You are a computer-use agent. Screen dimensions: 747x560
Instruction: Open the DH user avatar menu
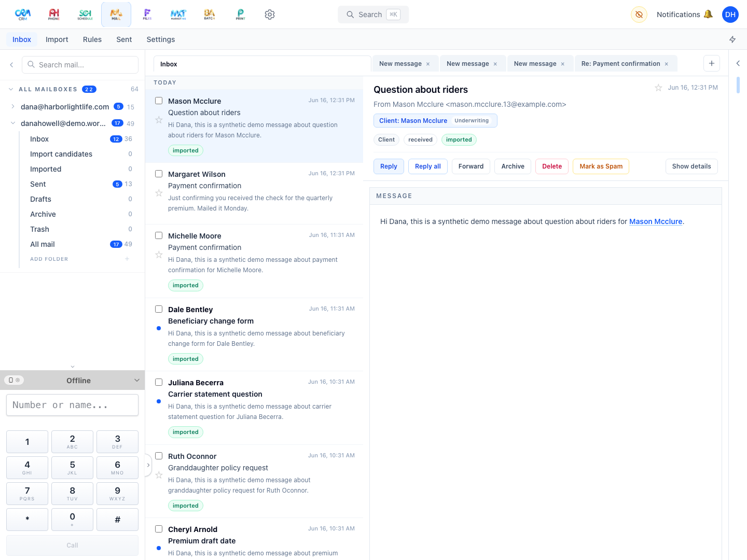730,15
